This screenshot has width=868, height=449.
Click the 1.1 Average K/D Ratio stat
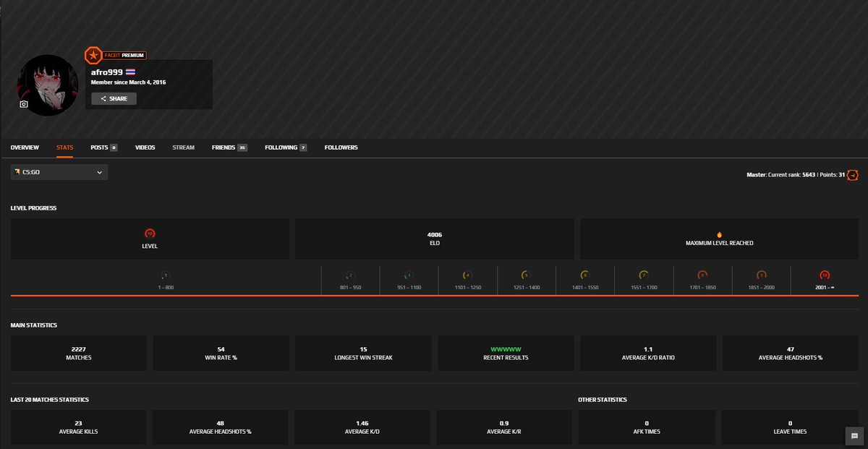click(x=648, y=353)
